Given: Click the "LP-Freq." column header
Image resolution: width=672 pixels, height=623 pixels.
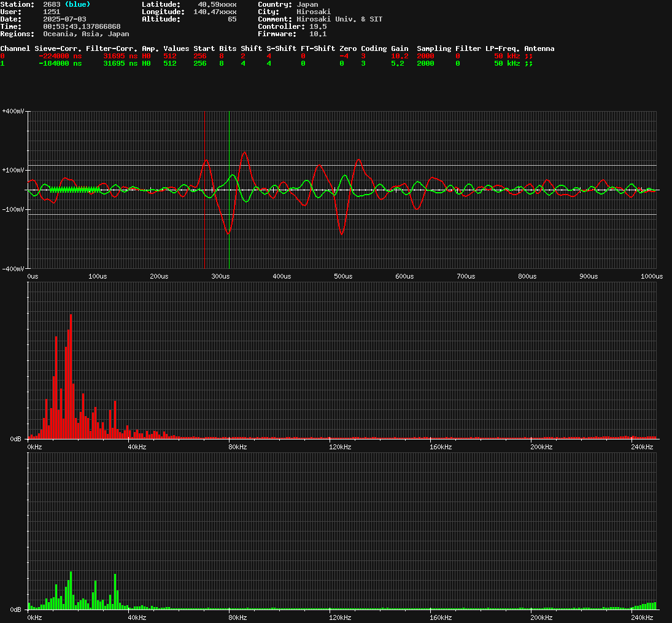Looking at the screenshot, I should (502, 49).
